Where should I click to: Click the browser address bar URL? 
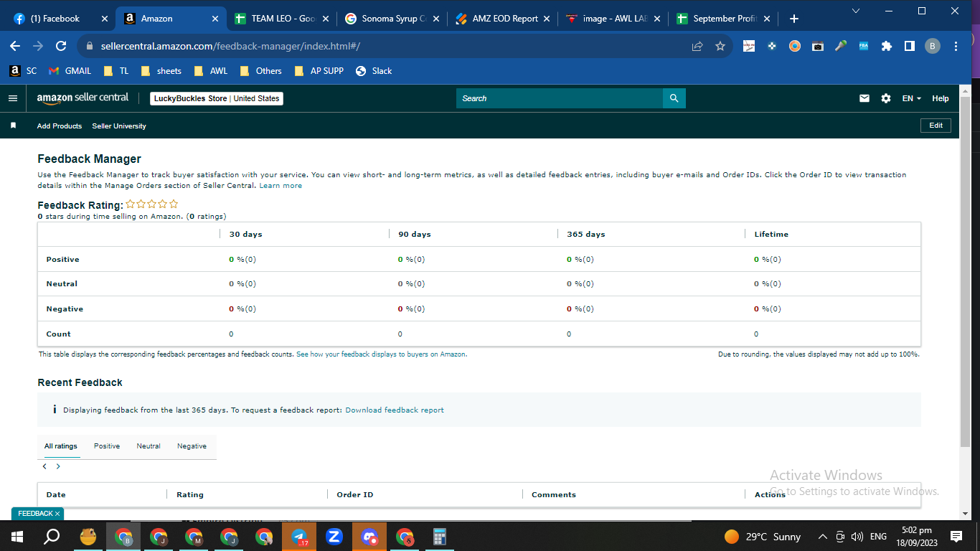230,46
